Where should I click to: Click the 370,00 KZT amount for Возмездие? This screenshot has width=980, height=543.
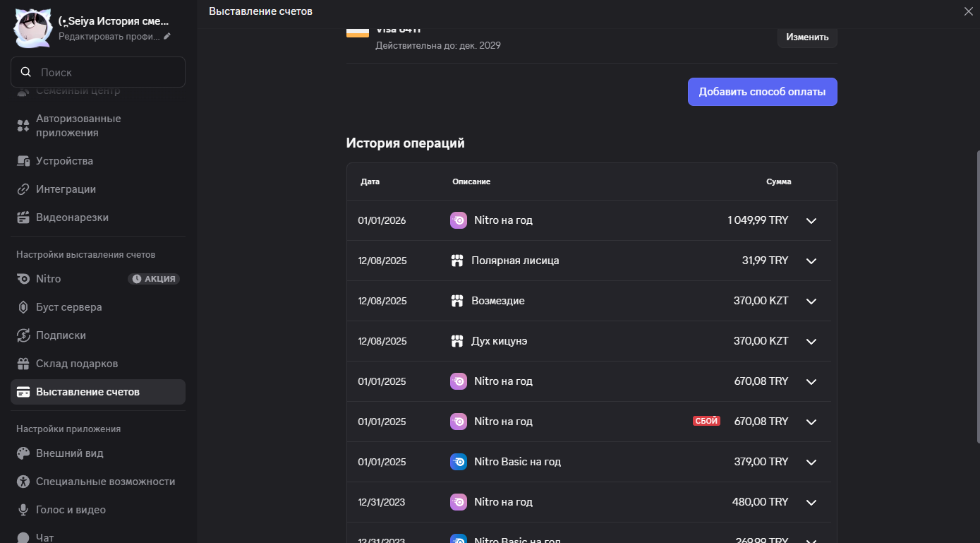click(x=761, y=301)
